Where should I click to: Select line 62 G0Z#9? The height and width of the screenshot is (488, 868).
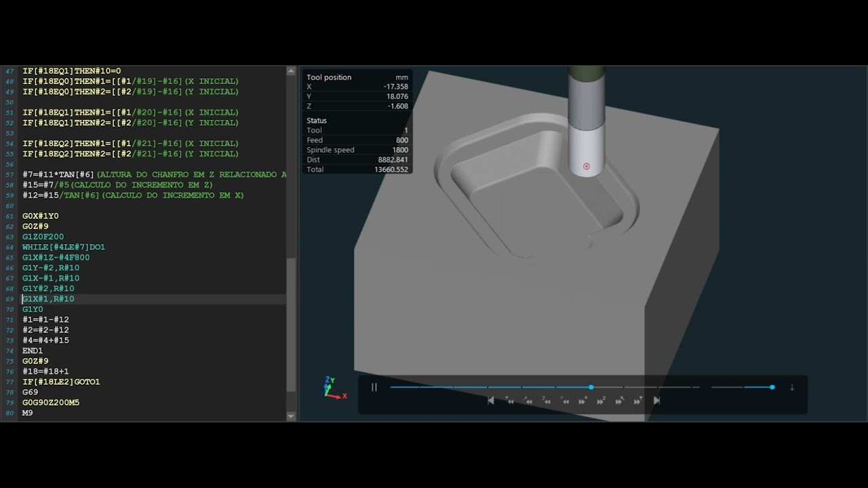point(35,226)
